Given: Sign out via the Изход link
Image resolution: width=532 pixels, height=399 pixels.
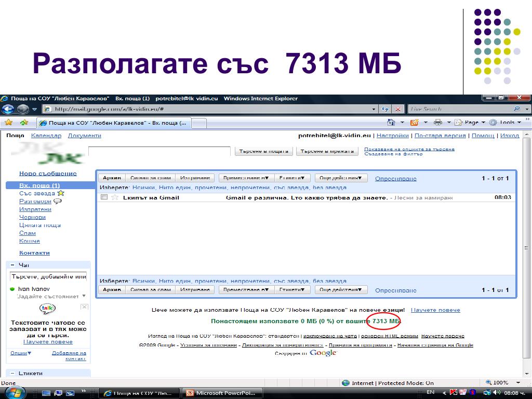Looking at the screenshot, I should [510, 136].
